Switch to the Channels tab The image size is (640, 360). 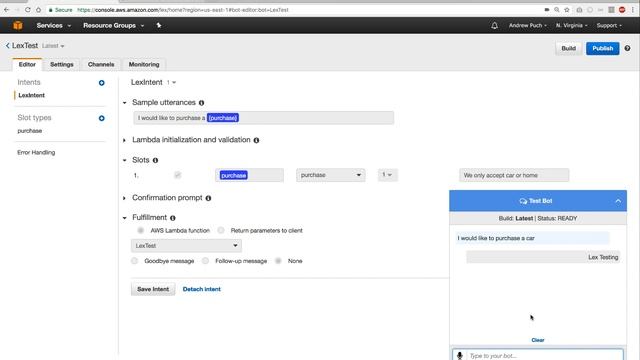point(101,64)
